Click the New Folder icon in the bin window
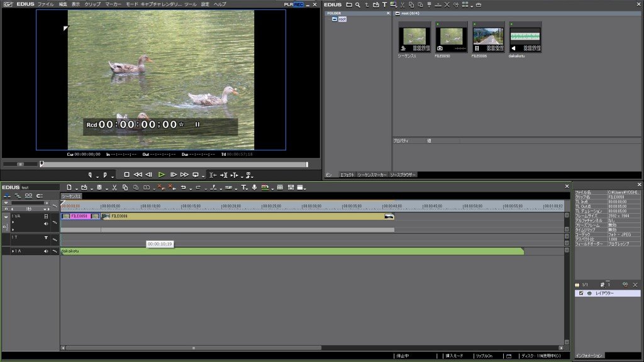The height and width of the screenshot is (362, 644). pos(348,5)
